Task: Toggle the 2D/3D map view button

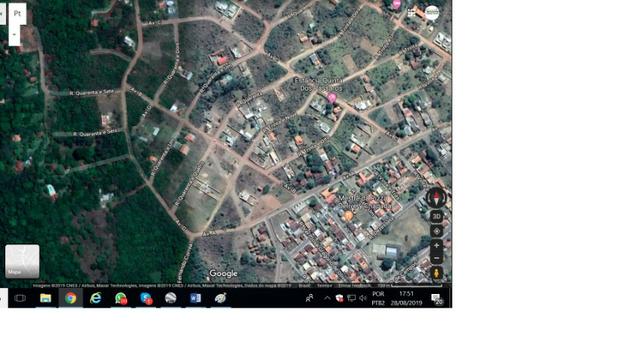Action: [437, 216]
